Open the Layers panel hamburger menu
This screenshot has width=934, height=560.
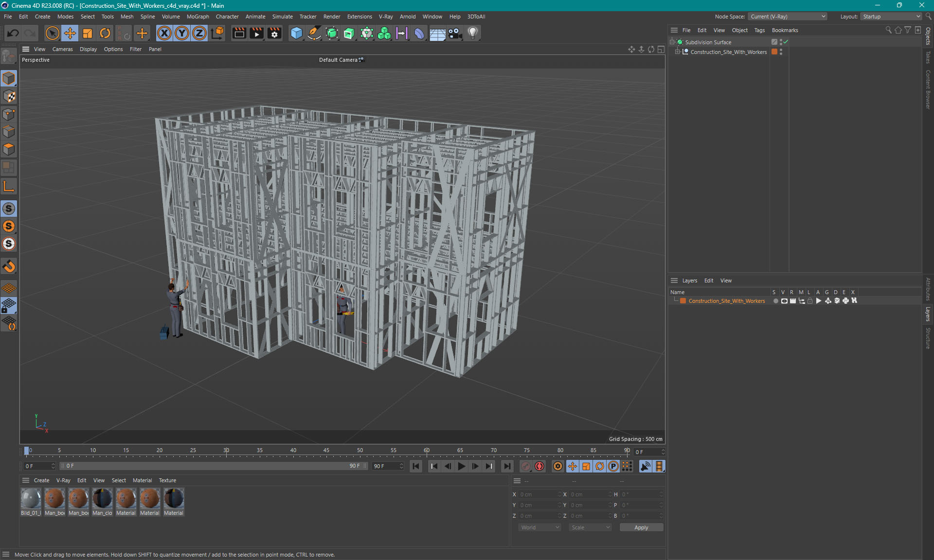point(674,280)
